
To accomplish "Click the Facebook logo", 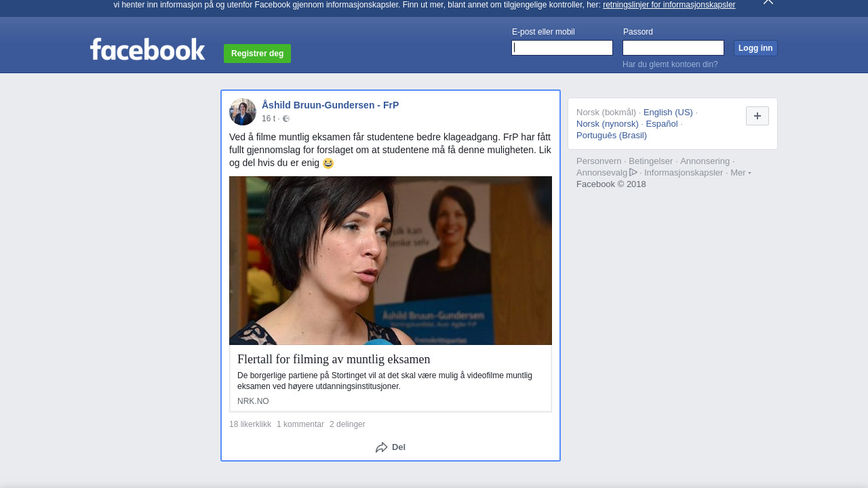I will [x=147, y=49].
